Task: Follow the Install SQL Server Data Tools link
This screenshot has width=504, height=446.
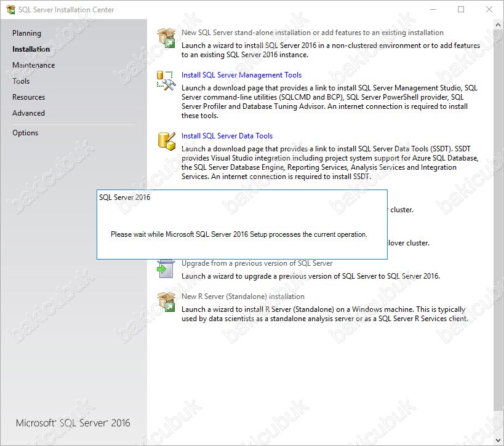Action: tap(226, 136)
